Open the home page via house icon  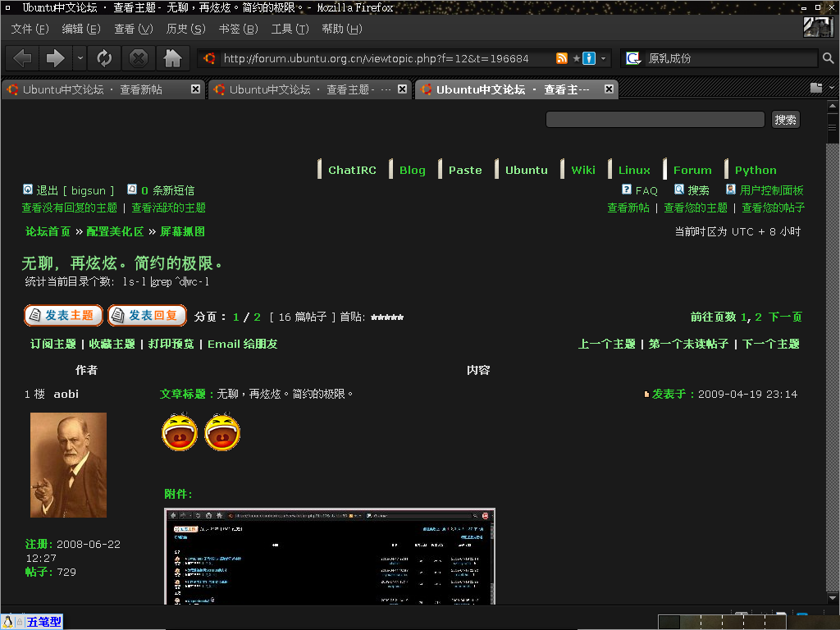172,58
